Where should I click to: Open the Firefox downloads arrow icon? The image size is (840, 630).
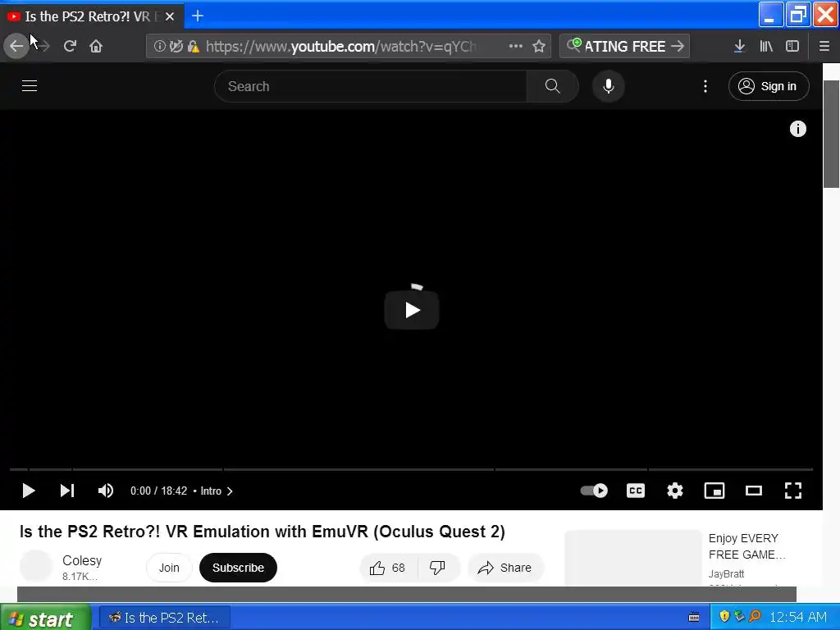(739, 46)
